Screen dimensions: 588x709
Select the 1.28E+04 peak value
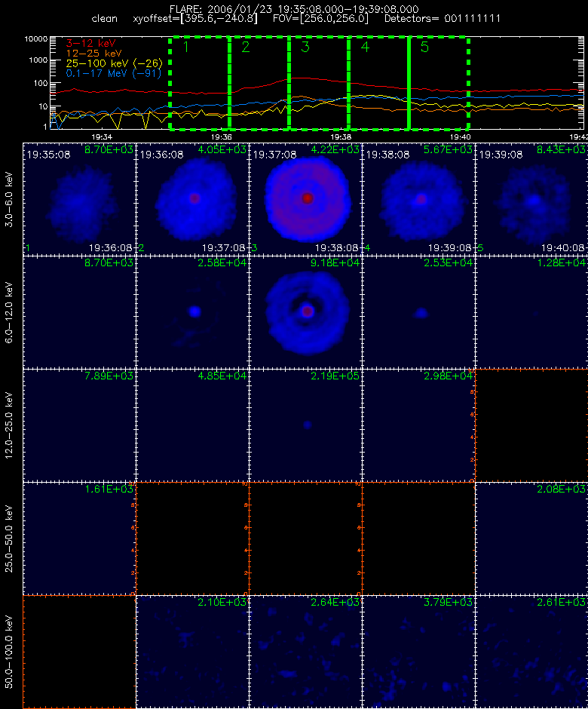pyautogui.click(x=561, y=262)
